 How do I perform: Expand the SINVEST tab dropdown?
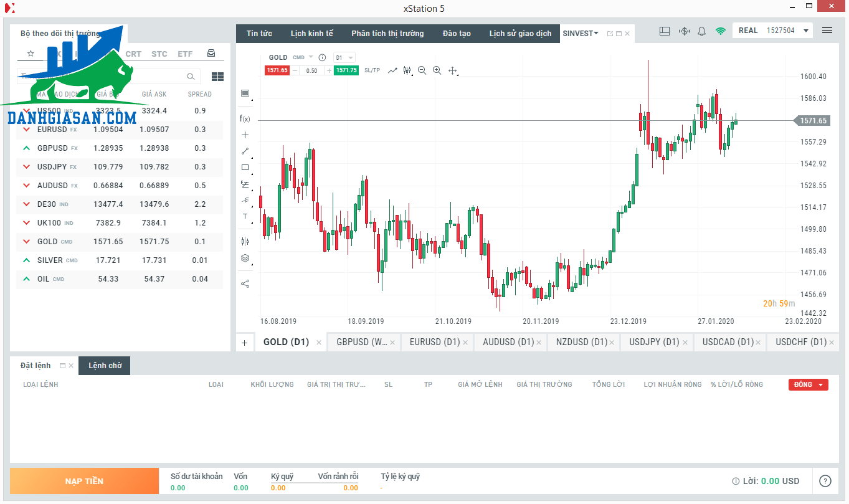pyautogui.click(x=596, y=33)
